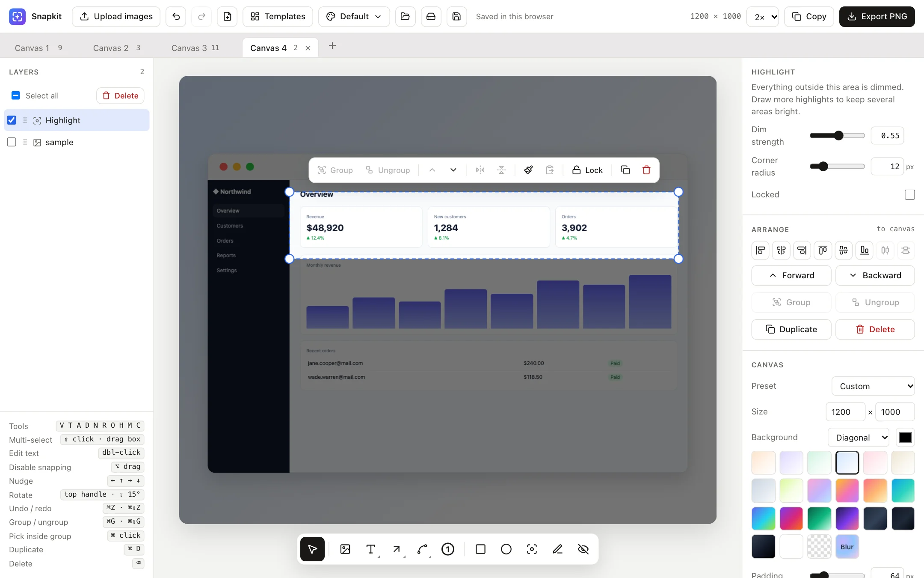Switch to the Canvas 2 tab
Image resolution: width=924 pixels, height=578 pixels.
pos(116,48)
